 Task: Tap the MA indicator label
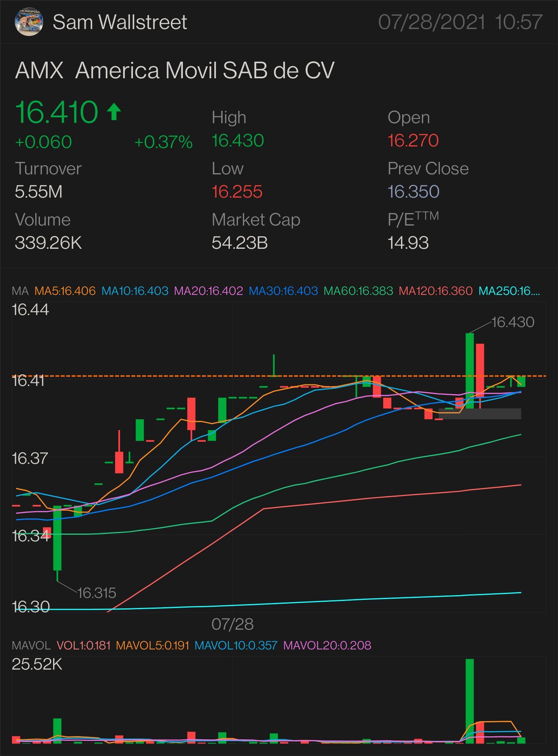click(20, 291)
